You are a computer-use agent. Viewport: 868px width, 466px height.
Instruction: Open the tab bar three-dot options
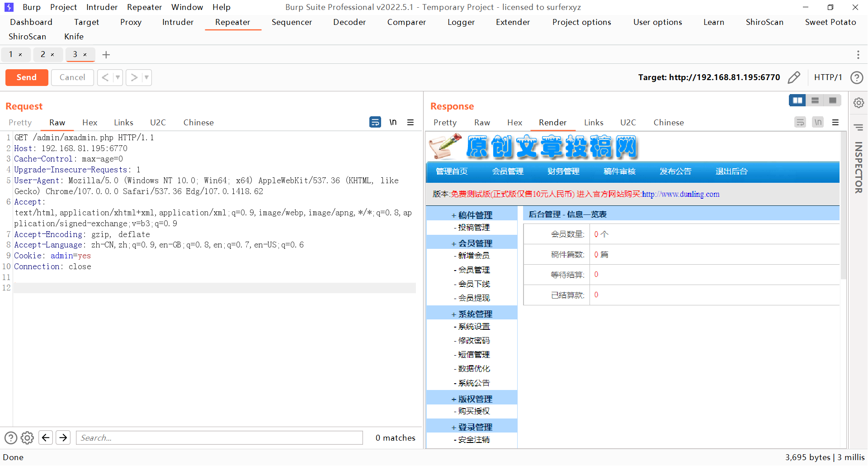[858, 55]
